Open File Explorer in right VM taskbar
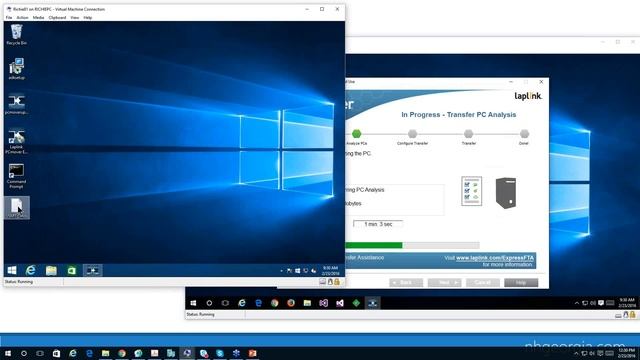The image size is (640, 360). click(307, 303)
